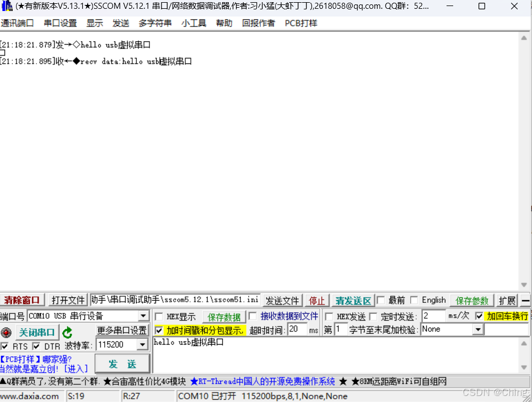The width and height of the screenshot is (532, 402).
Task: Click 清除窗口 to clear the receive window
Action: (22, 300)
